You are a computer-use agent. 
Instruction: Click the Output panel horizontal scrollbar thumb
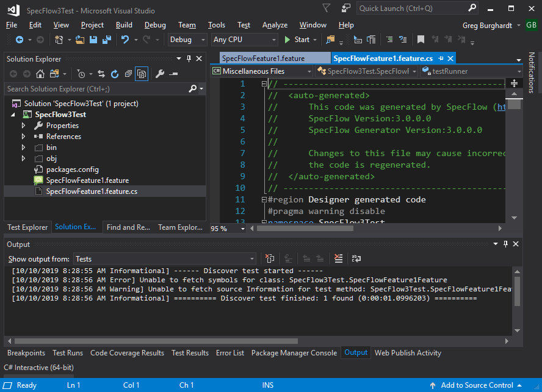[156, 341]
